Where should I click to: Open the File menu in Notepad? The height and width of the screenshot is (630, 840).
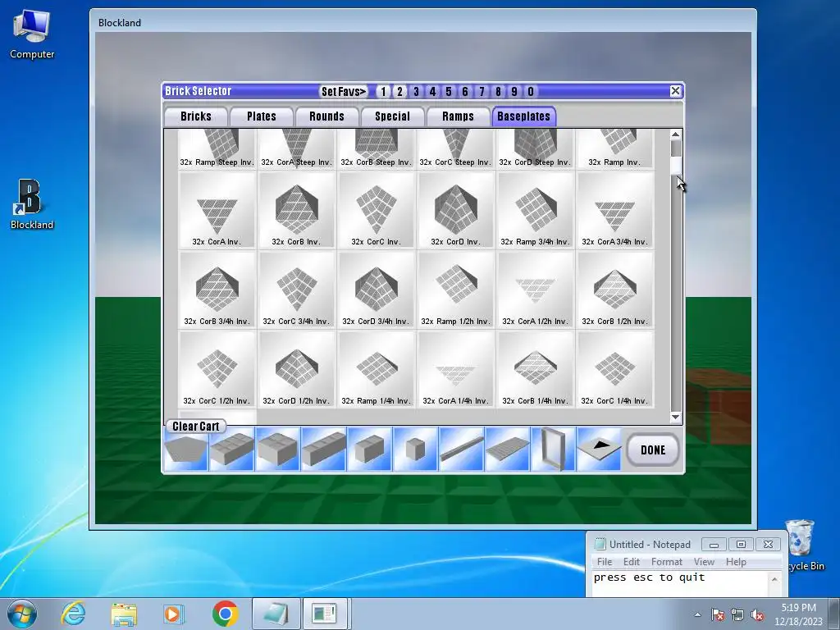605,562
